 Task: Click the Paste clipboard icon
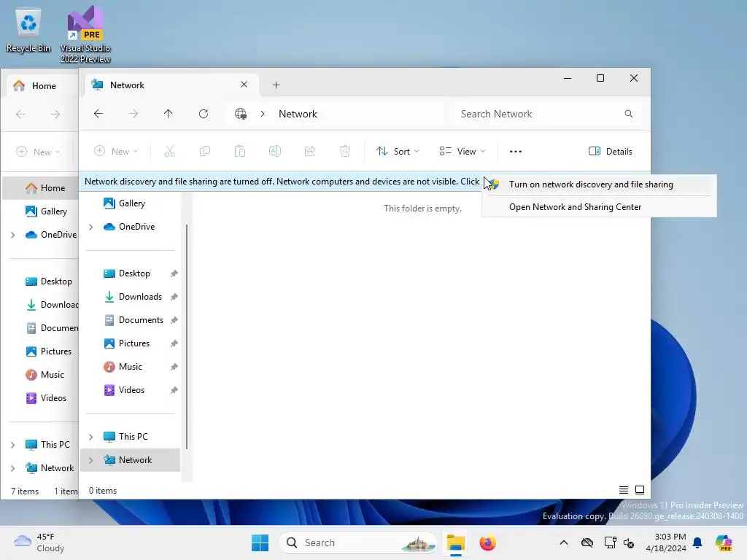[x=239, y=152]
